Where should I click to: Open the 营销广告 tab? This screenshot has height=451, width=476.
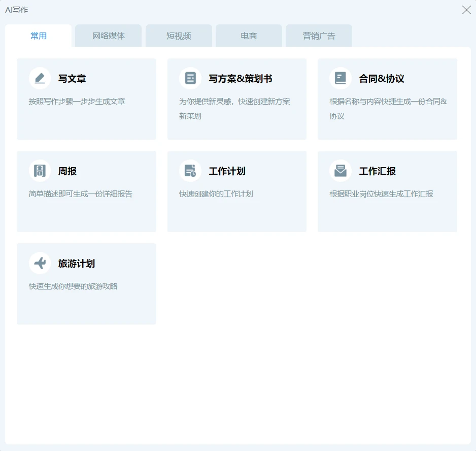pos(319,36)
